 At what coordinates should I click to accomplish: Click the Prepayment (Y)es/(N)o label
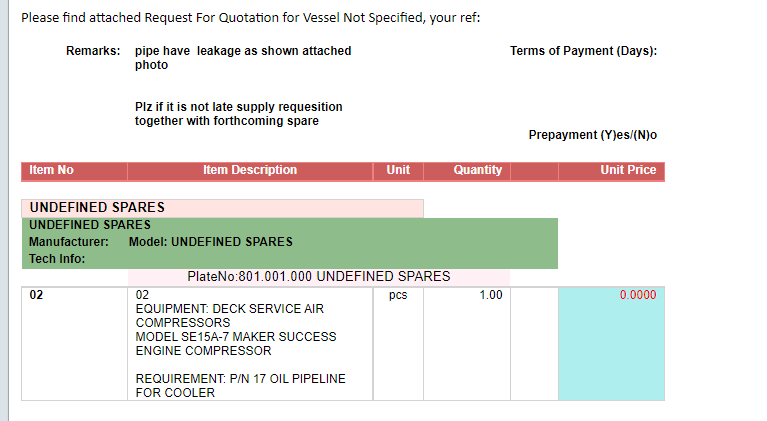593,135
